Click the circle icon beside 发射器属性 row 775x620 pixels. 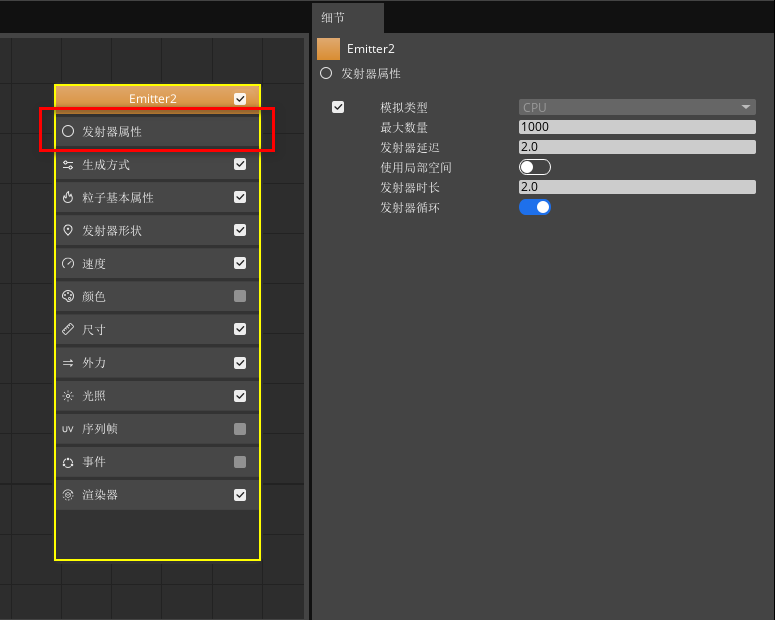click(x=68, y=131)
